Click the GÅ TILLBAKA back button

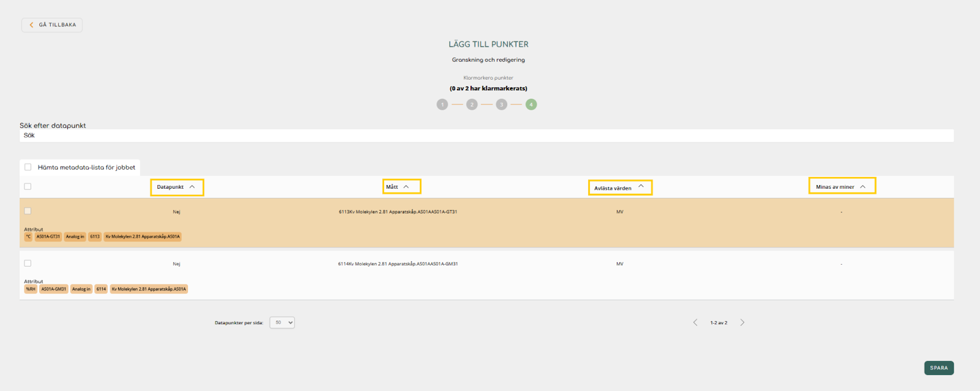click(x=52, y=25)
